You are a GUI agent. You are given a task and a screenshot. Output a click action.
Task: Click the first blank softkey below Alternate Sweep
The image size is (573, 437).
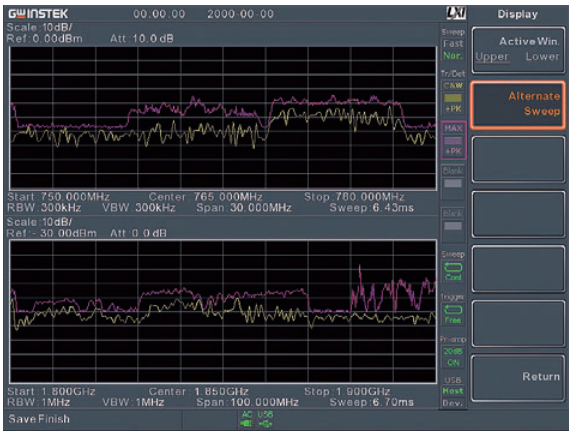518,160
